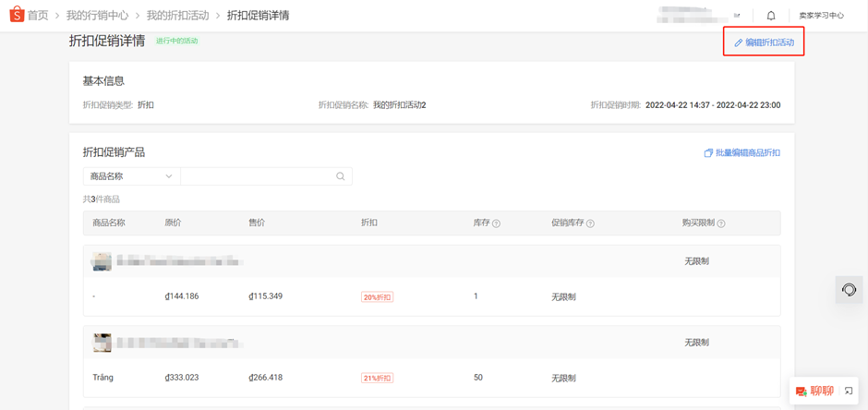Go to 首页 breadcrumb
The image size is (868, 410).
[x=38, y=16]
